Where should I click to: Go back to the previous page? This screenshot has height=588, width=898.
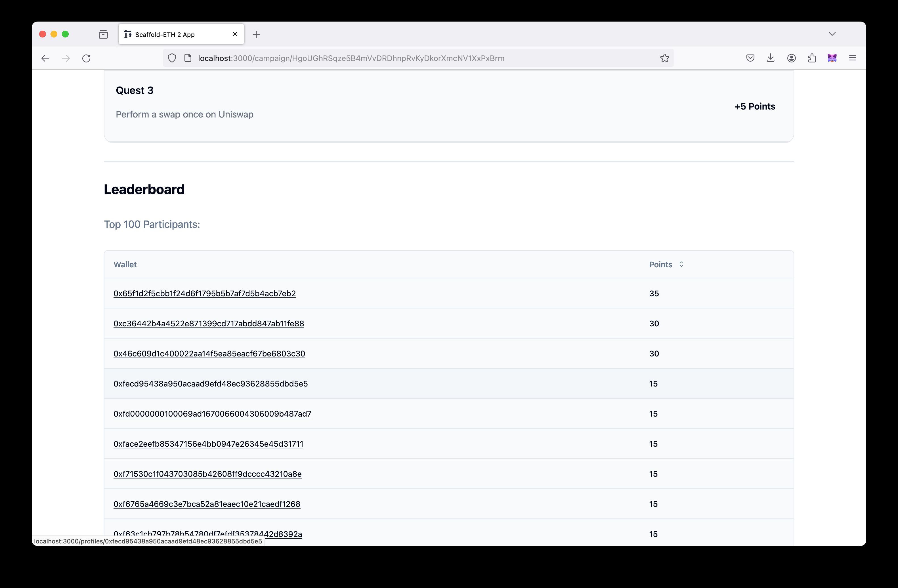coord(45,58)
